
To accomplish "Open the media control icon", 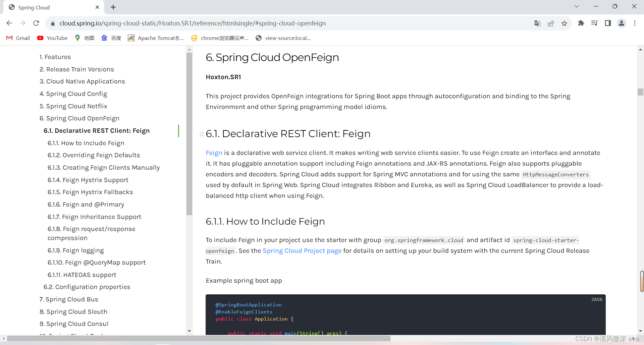I will pos(594,23).
